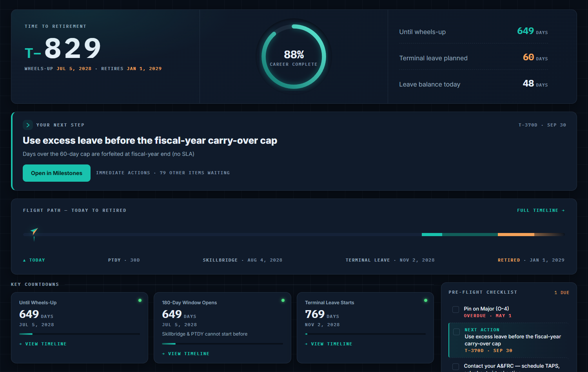Click '79 other items waiting' text
The image size is (588, 372).
click(195, 173)
